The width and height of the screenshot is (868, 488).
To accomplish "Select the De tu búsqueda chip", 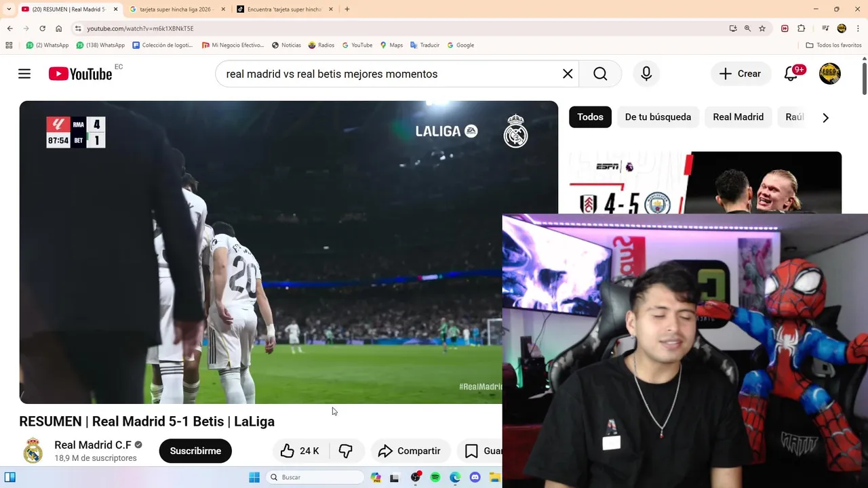I will coord(658,117).
